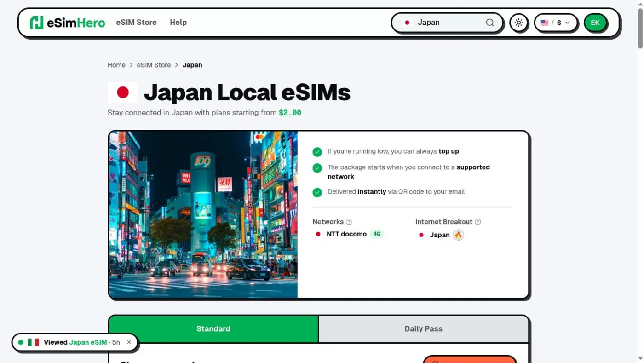644x363 pixels.
Task: Click the $2.00 starting price text
Action: click(290, 113)
